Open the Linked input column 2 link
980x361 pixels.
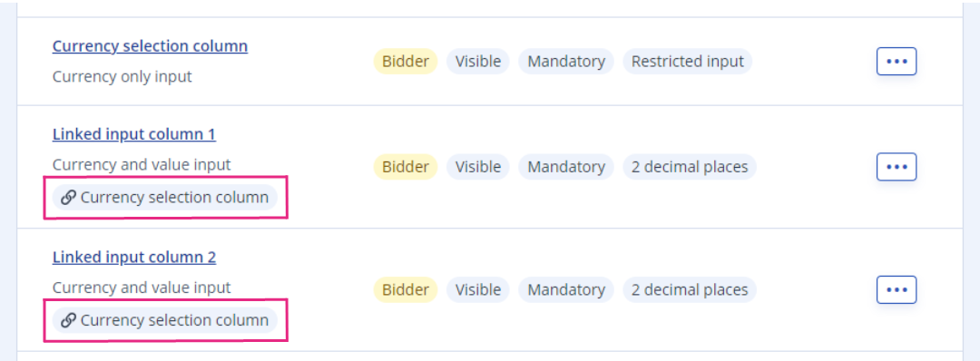point(134,258)
